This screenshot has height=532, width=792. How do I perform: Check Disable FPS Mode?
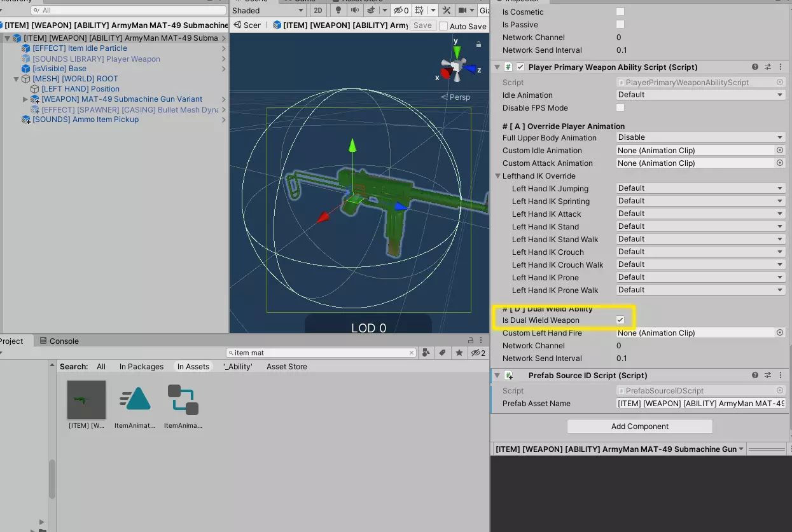click(x=620, y=108)
